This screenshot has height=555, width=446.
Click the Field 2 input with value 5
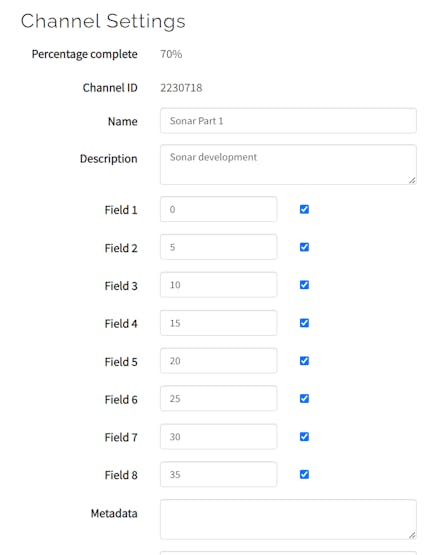(x=218, y=247)
